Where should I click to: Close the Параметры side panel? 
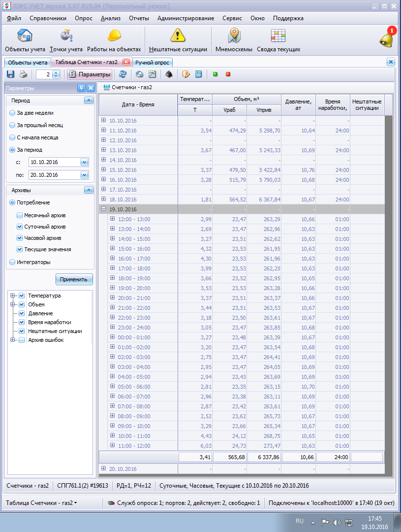[91, 88]
